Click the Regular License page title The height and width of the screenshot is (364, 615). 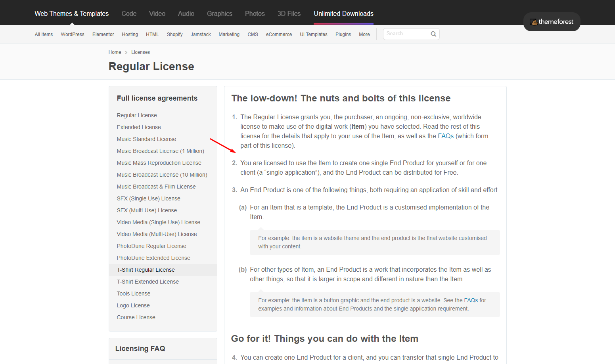point(151,67)
